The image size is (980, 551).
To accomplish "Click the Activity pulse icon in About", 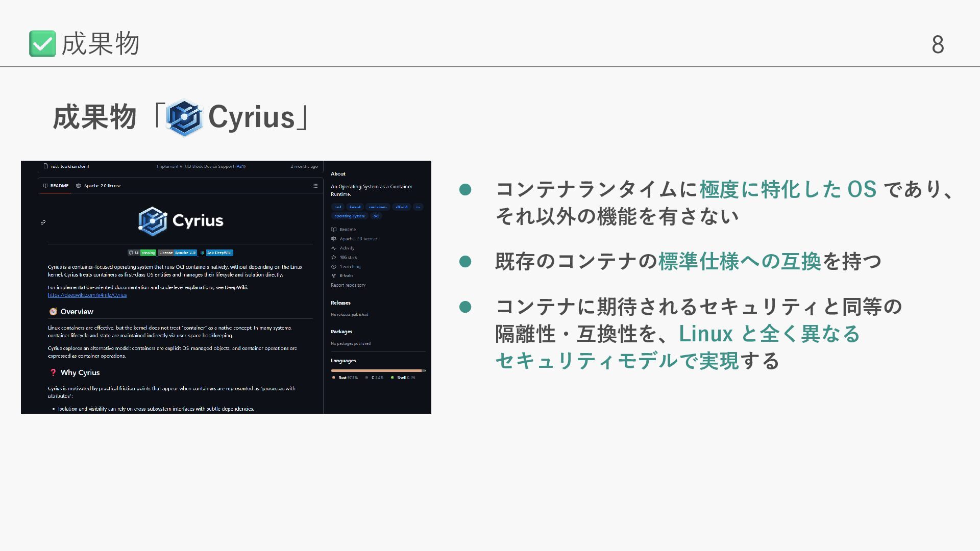I will [334, 248].
